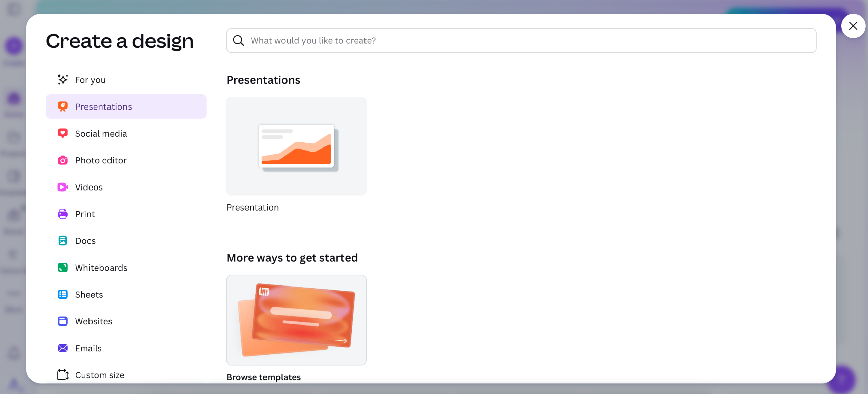Open the blank Presentation thumbnail

(296, 146)
